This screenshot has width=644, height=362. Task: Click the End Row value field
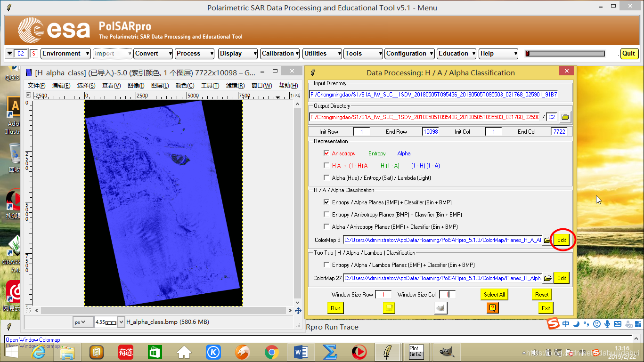(431, 132)
